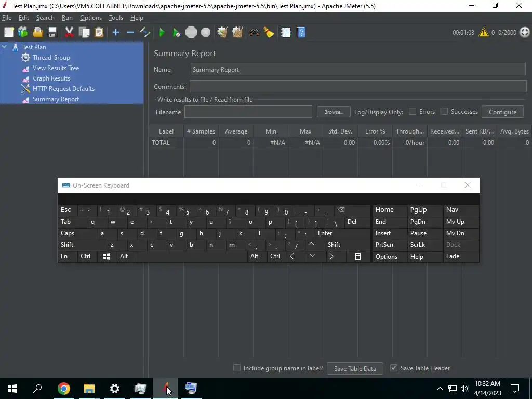This screenshot has width=532, height=399.
Task: Open the Run menu
Action: (x=67, y=18)
